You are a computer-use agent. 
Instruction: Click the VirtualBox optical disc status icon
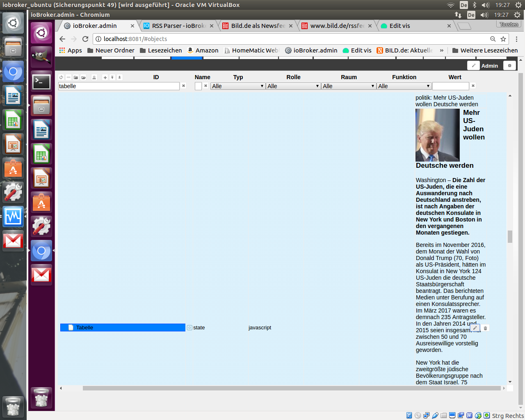[x=418, y=415]
